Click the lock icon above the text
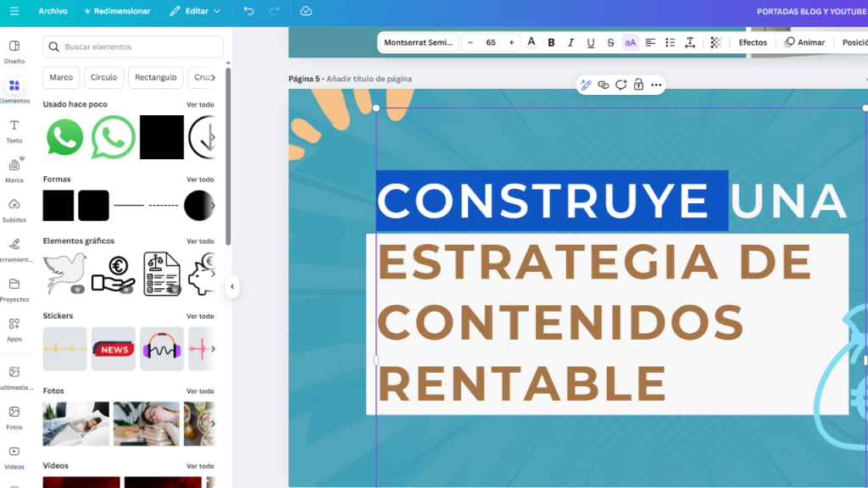This screenshot has height=488, width=868. (x=638, y=85)
